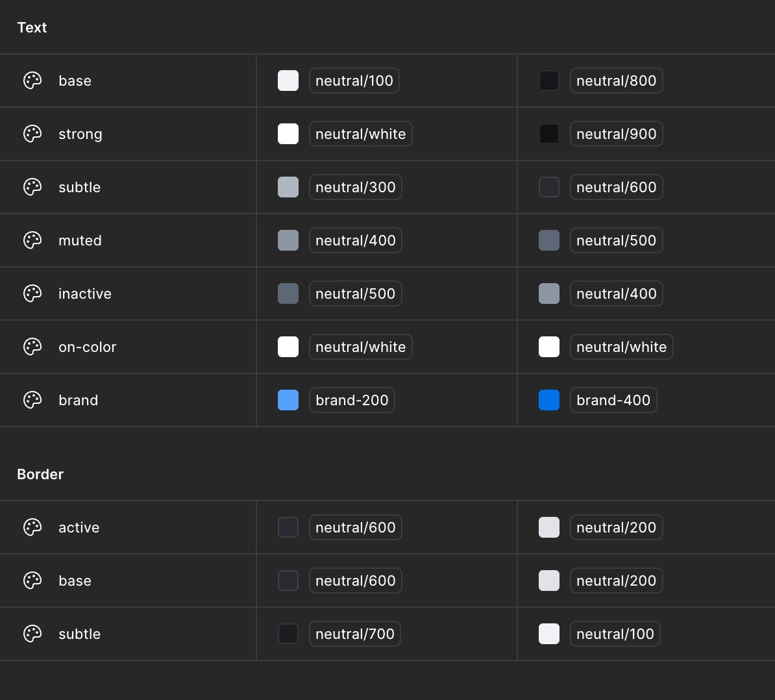Viewport: 775px width, 700px height.
Task: Click the brand-200 alias pill
Action: [352, 400]
